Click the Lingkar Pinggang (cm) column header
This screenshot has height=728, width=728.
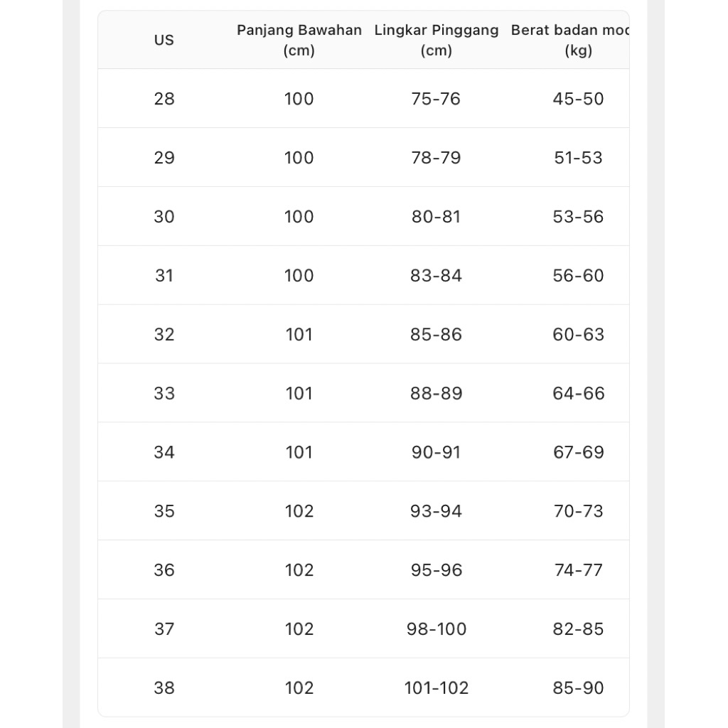(437, 40)
